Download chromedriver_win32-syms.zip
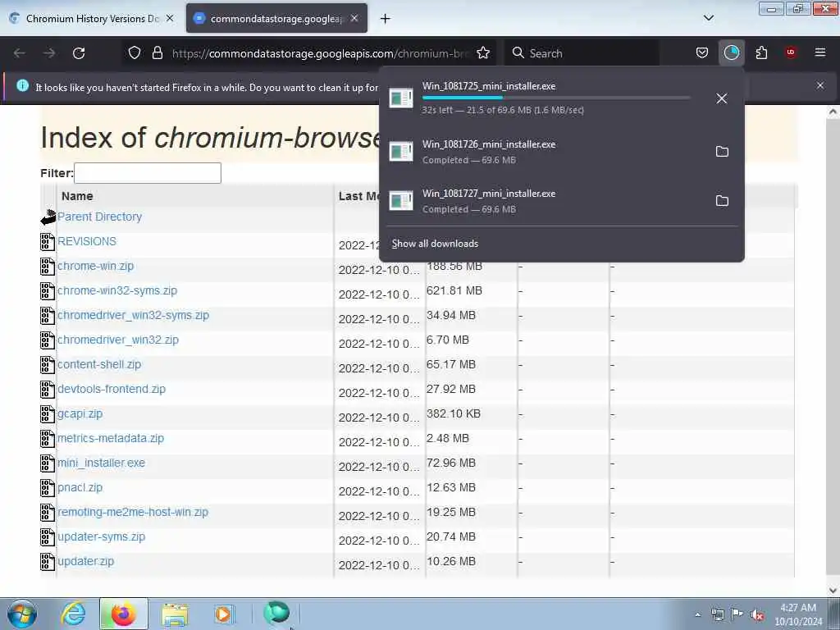This screenshot has height=630, width=840. tap(134, 315)
